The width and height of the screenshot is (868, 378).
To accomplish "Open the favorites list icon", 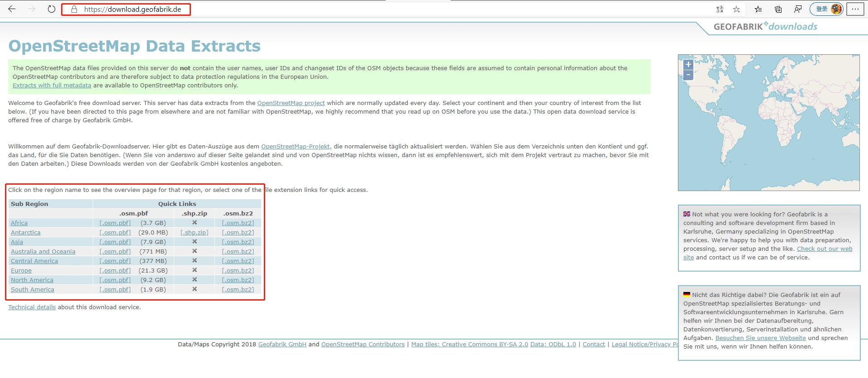I will click(758, 9).
